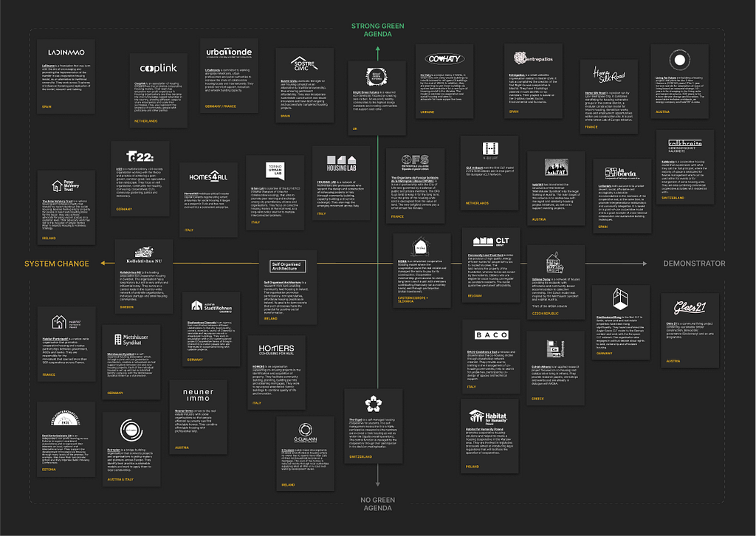756x536 pixels.
Task: Click the Bright Green Futures circular logo
Action: click(377, 77)
